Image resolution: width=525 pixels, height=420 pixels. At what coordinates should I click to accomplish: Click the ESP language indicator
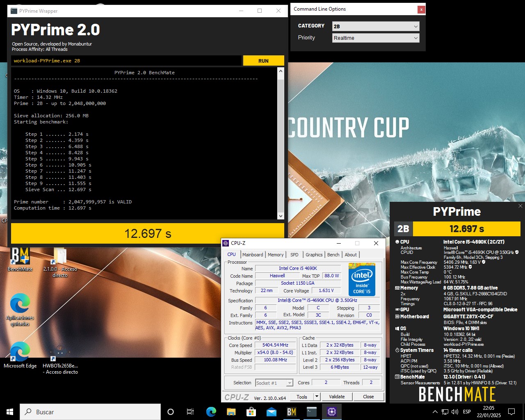(x=467, y=412)
